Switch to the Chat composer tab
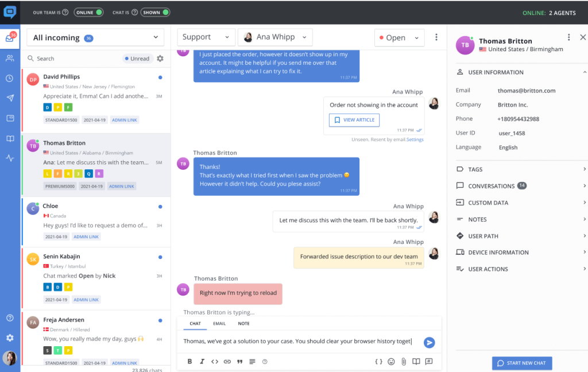Image resolution: width=588 pixels, height=372 pixels. click(195, 323)
